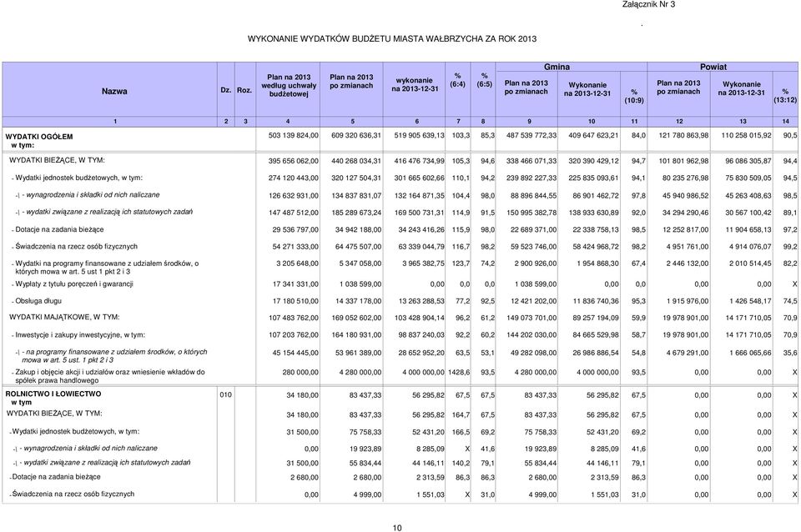Select the value 395 656 062,00
The width and height of the screenshot is (801, 532).
tap(293, 161)
